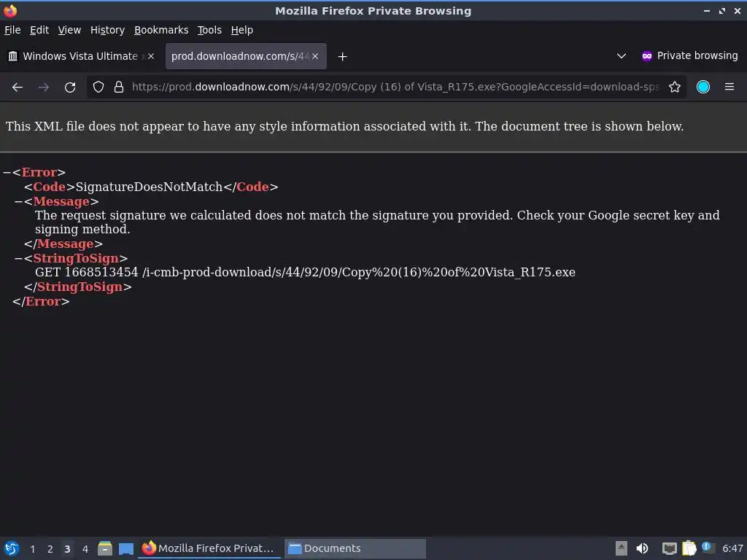Open the Edit menu
Image resolution: width=747 pixels, height=560 pixels.
[39, 30]
